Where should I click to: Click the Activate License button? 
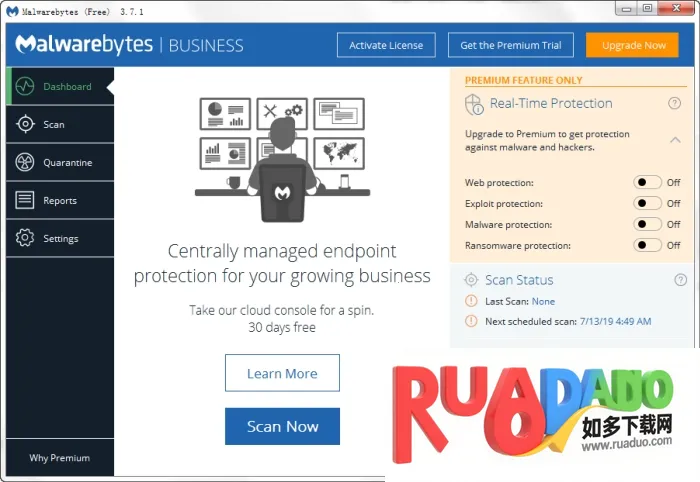click(x=385, y=45)
